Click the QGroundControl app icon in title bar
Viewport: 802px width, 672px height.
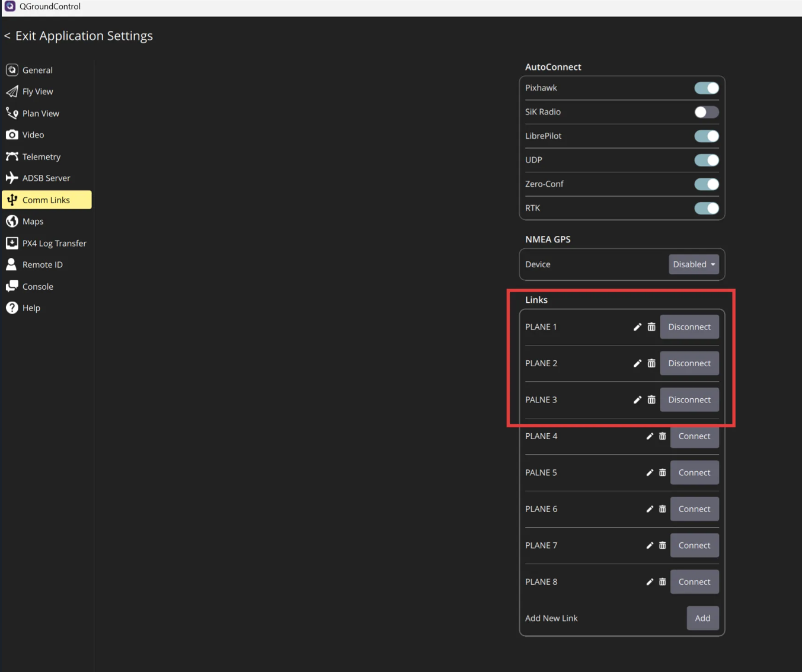pos(9,7)
